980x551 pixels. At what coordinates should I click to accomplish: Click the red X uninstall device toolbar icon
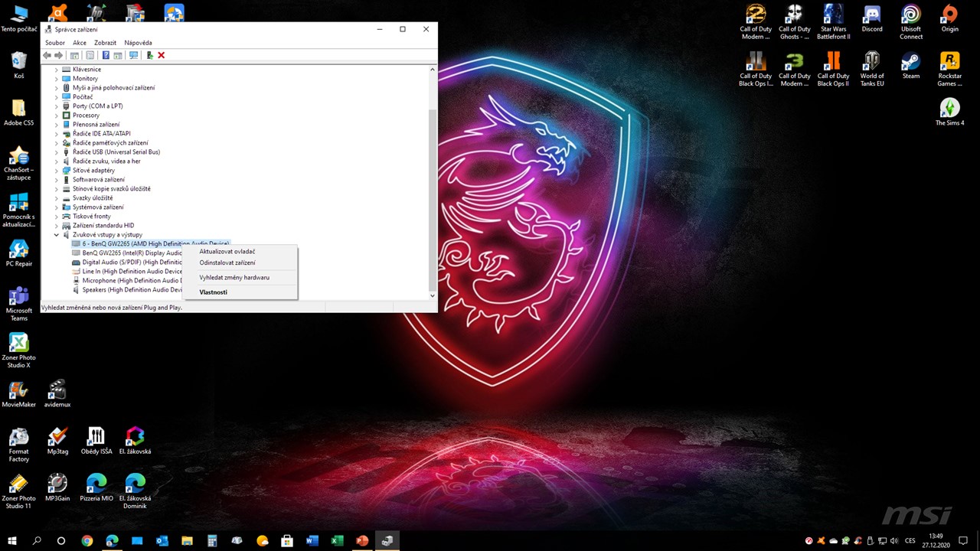coord(161,55)
